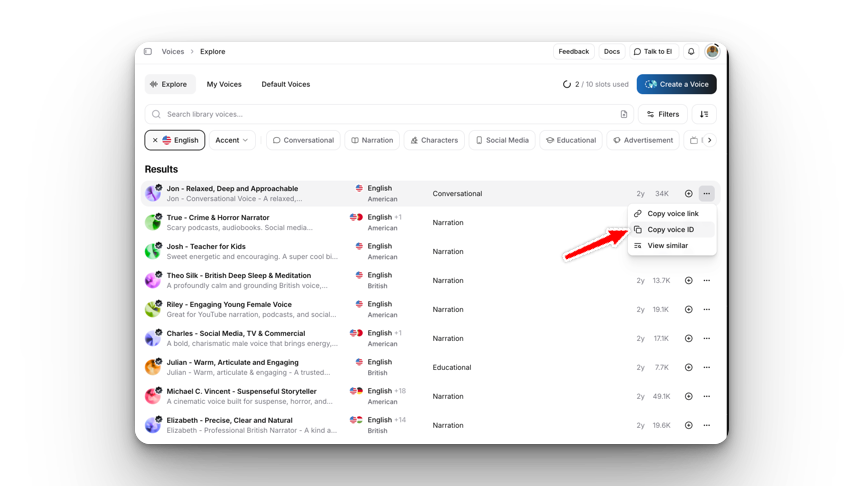Toggle the Conversational category filter

click(302, 140)
